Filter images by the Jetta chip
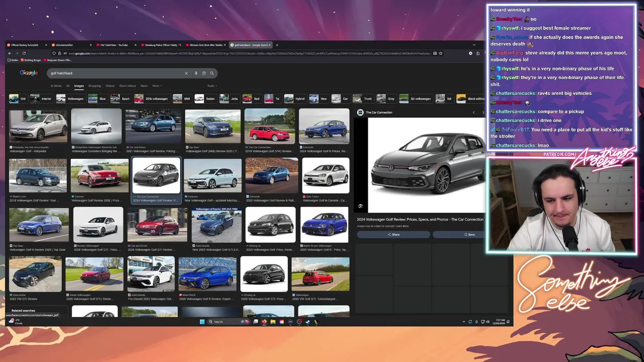The height and width of the screenshot is (362, 644). [229, 99]
